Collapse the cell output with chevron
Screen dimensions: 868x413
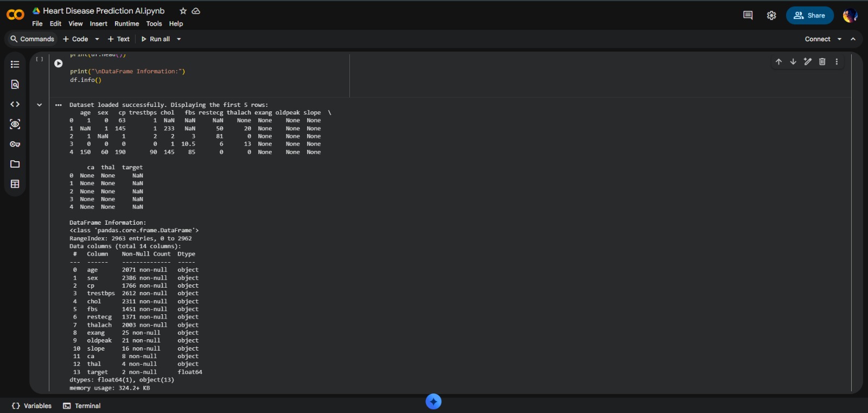(40, 105)
